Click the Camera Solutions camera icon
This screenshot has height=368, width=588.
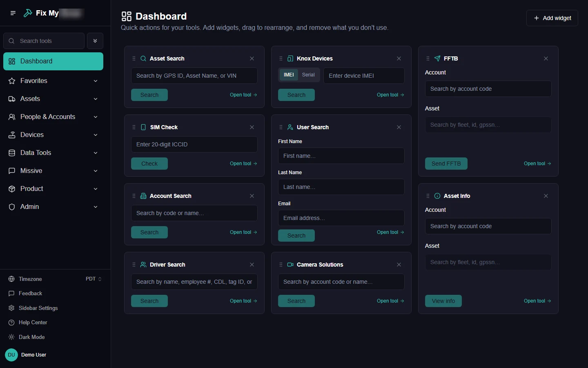(290, 265)
